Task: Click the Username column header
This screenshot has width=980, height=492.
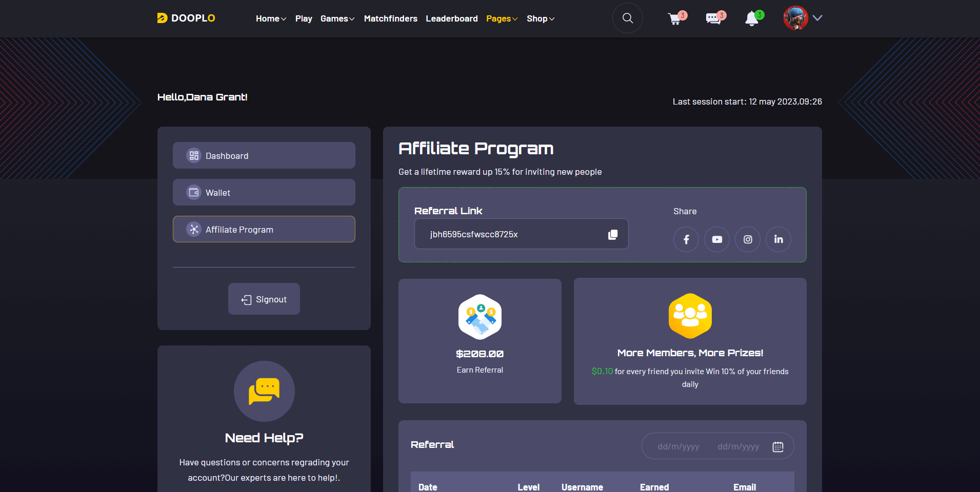Action: pyautogui.click(x=582, y=487)
